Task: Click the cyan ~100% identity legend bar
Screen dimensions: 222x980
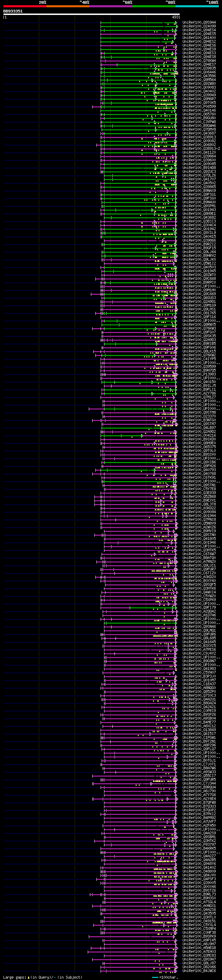Action: click(x=197, y=6)
